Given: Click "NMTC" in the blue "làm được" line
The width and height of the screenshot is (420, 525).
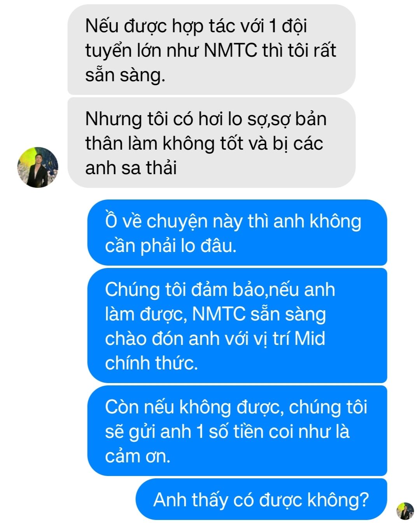Looking at the screenshot, I should 219,314.
